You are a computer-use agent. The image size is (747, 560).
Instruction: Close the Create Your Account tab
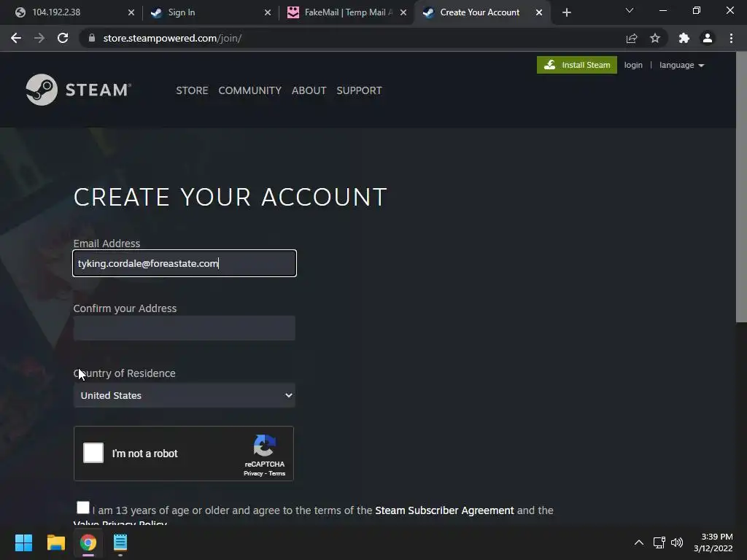pyautogui.click(x=539, y=12)
